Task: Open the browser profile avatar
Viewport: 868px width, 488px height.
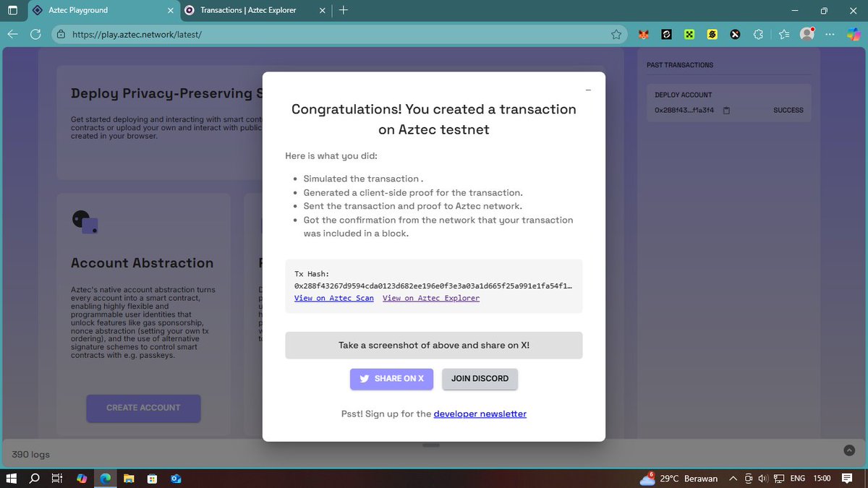Action: 807,34
